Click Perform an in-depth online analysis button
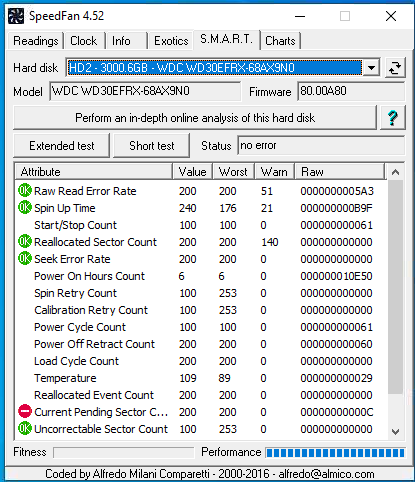Viewport: 415px width, 482px height. 195,118
